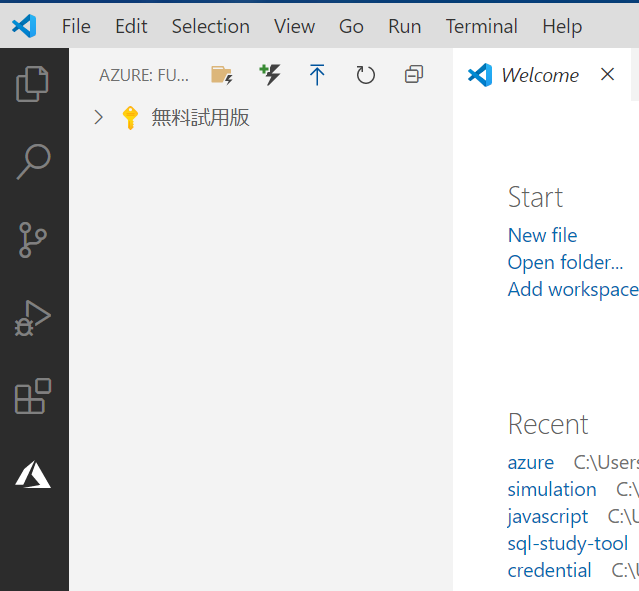639x591 pixels.
Task: Collapse all items in Azure Functions view
Action: [x=414, y=75]
